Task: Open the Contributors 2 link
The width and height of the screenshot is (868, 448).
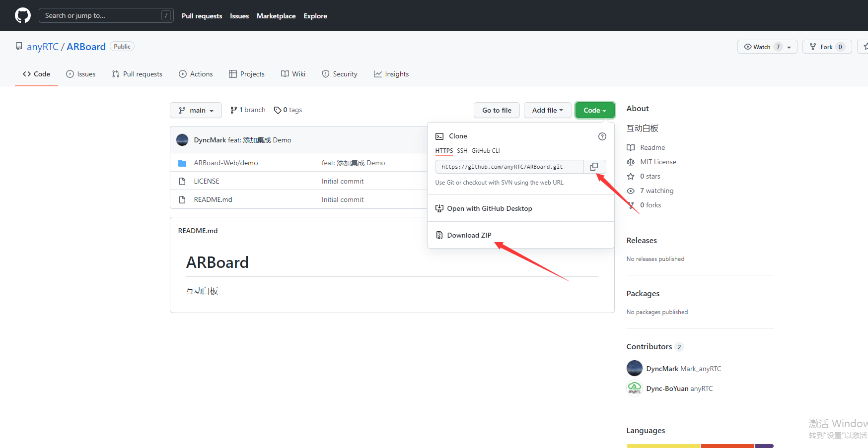Action: tap(655, 347)
